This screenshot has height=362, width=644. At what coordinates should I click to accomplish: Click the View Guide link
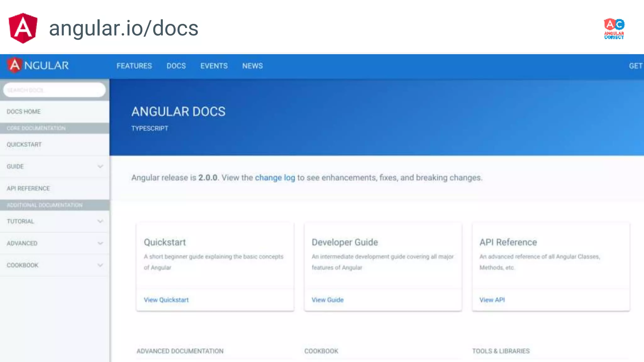(328, 300)
